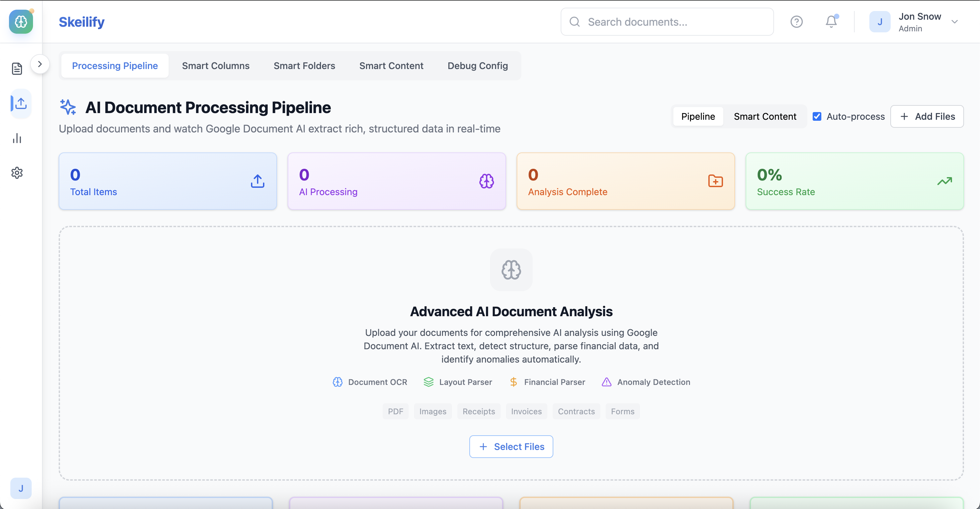Image resolution: width=980 pixels, height=509 pixels.
Task: Open the documents icon in sidebar
Action: (x=17, y=68)
